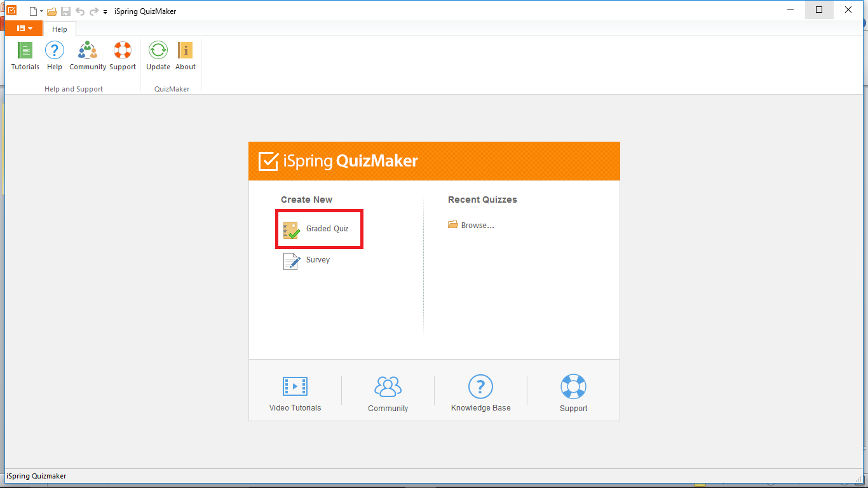The height and width of the screenshot is (488, 868).
Task: Click the Undo arrow in title bar
Action: tap(80, 11)
